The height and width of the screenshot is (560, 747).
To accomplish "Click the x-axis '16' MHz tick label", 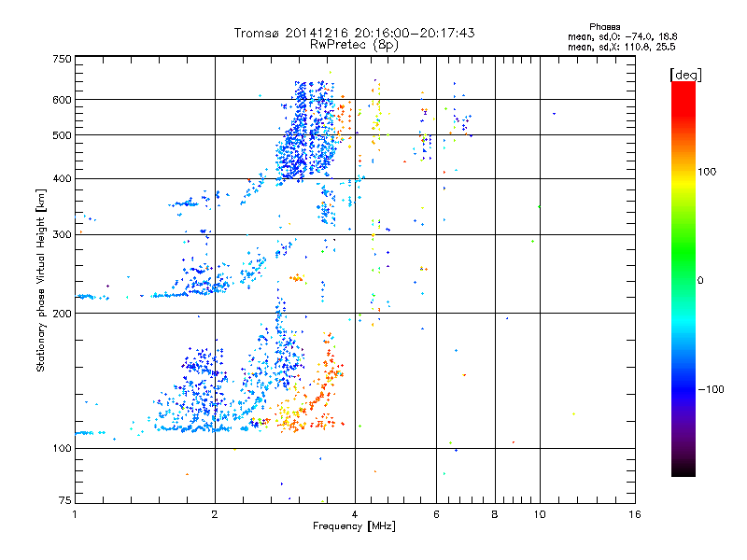I will click(x=635, y=514).
